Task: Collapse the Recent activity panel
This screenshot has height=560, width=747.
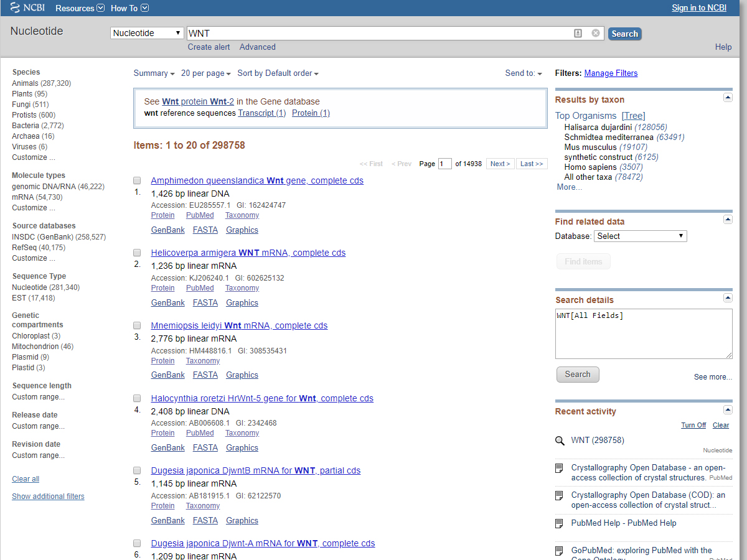Action: 727,409
